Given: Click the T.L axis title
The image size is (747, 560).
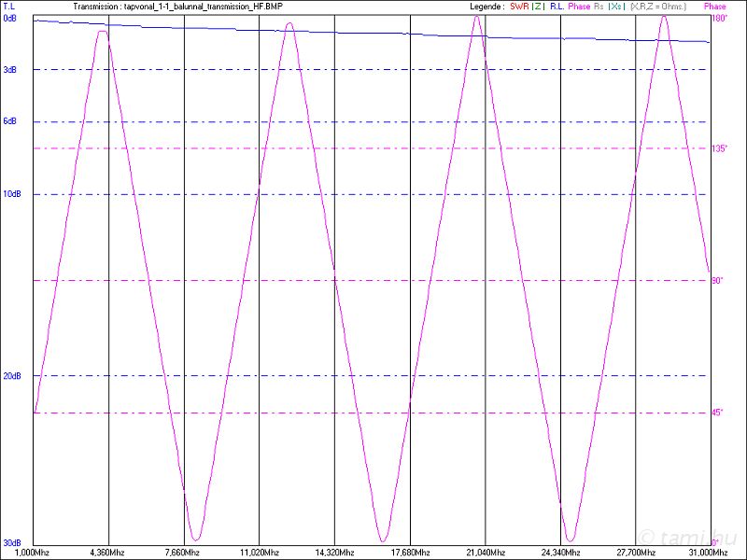Looking at the screenshot, I should pos(8,7).
